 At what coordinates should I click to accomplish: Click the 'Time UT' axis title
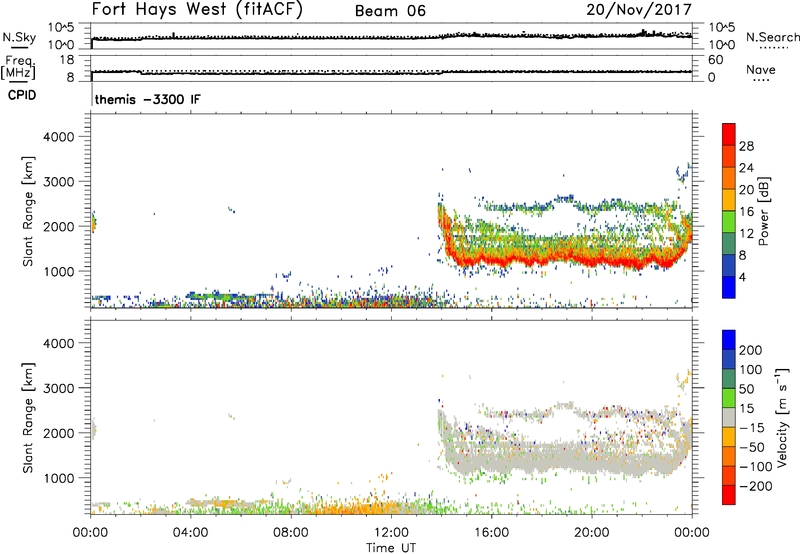pos(391,548)
